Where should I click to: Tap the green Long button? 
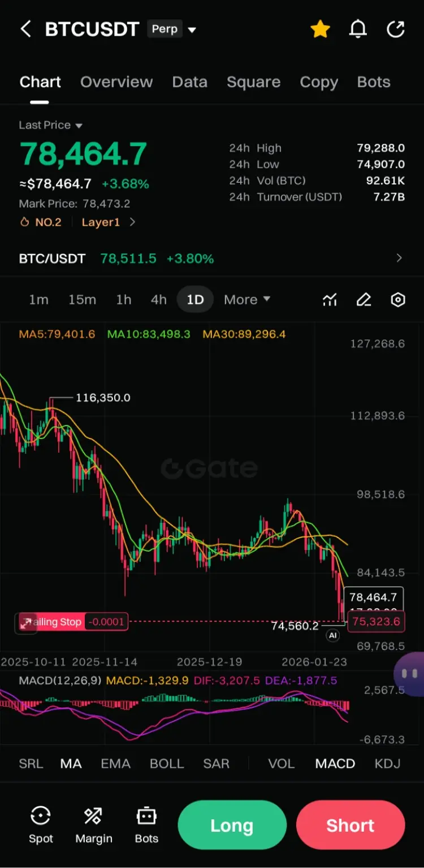(232, 826)
